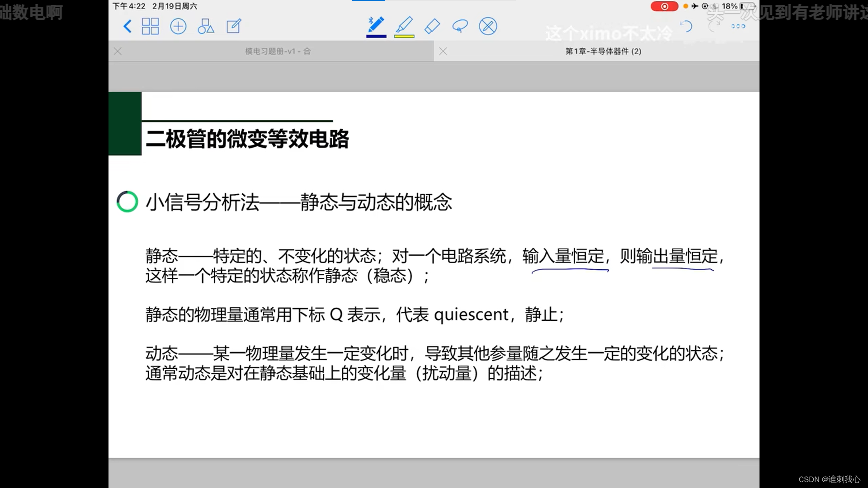This screenshot has width=868, height=488.
Task: Open the page thumbnails grid view
Action: point(150,26)
